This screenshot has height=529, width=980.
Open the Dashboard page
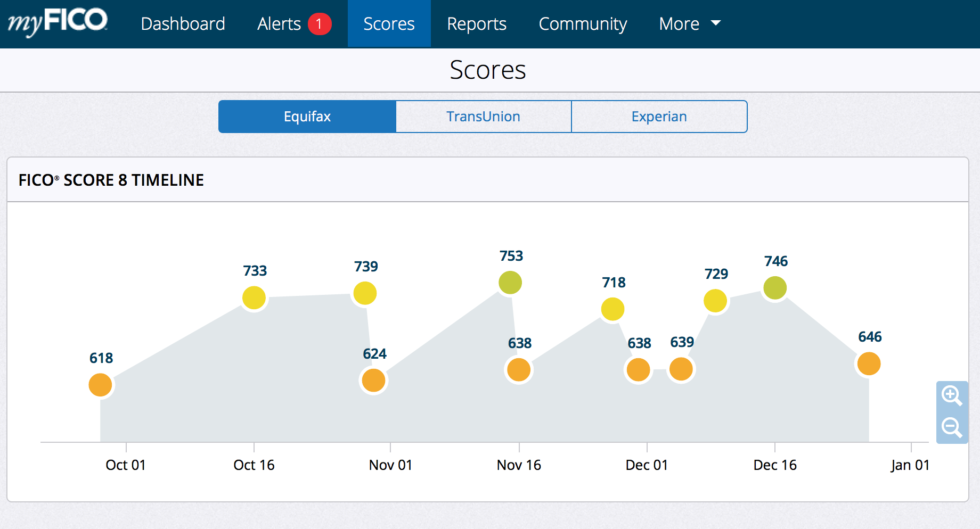click(x=183, y=24)
